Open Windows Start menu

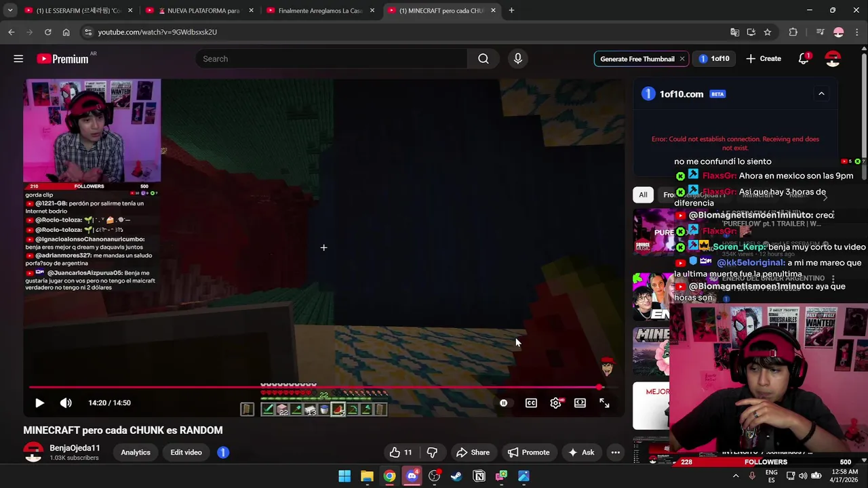click(344, 476)
